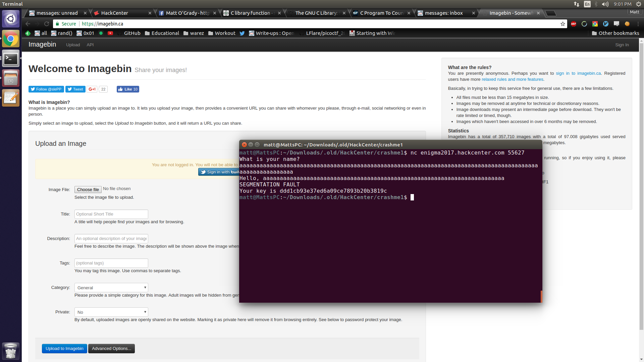The height and width of the screenshot is (362, 644).
Task: Open the Other bookmarks folder
Action: click(x=615, y=33)
